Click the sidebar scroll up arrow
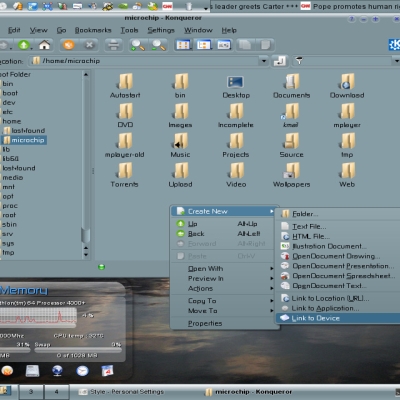 click(86, 74)
